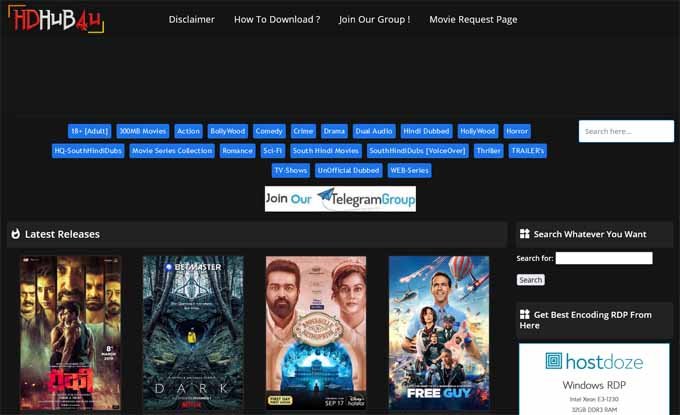Browse South Hindi Movies category

[326, 151]
